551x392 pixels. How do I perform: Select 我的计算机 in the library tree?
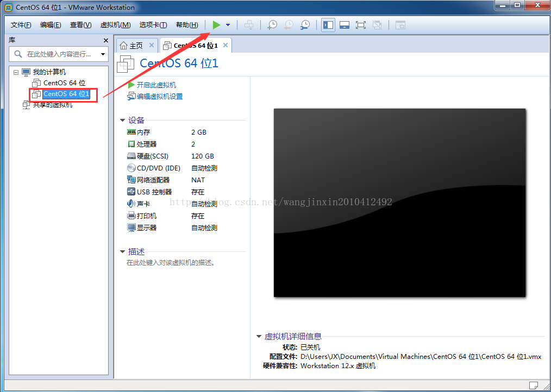[49, 72]
